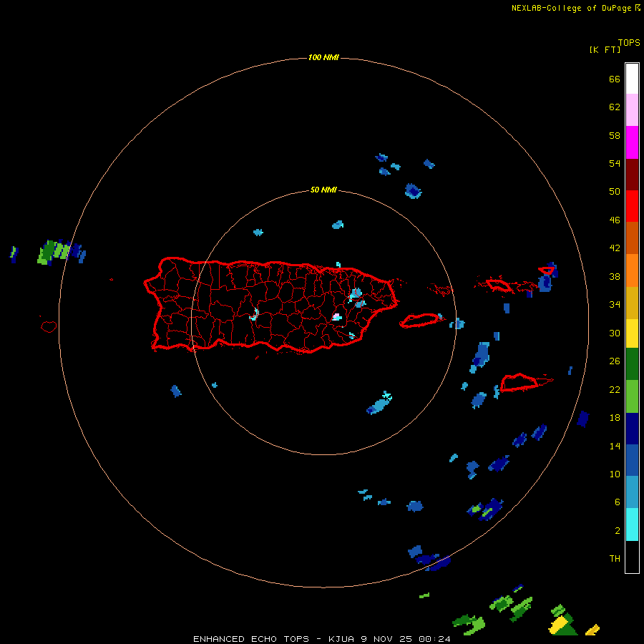
Task: Select the cyan legend band
Action: tap(632, 525)
